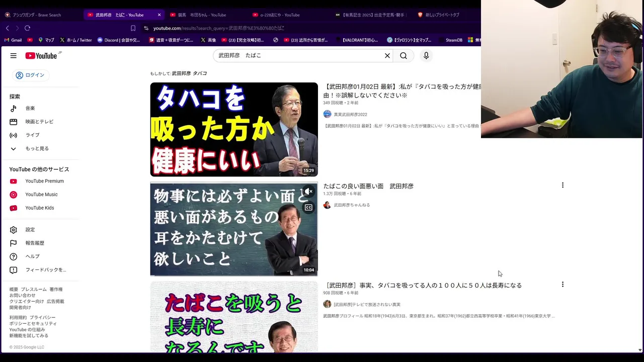Image resolution: width=644 pixels, height=362 pixels.
Task: Open the Discord | 会話や交… bookmark
Action: [119, 40]
